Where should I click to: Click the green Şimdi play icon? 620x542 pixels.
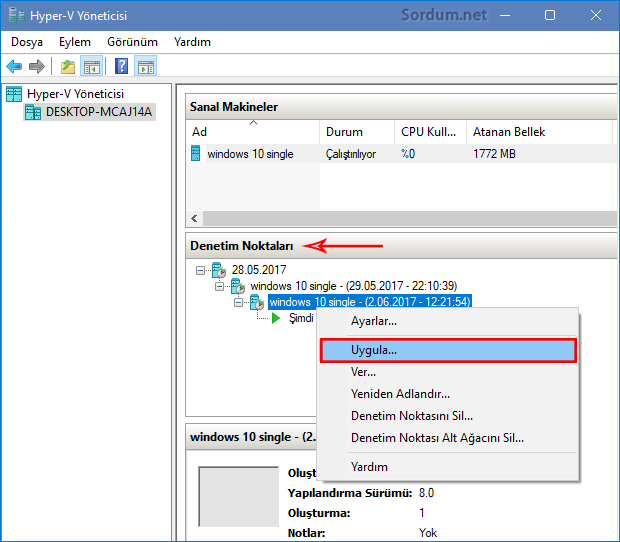coord(276,318)
